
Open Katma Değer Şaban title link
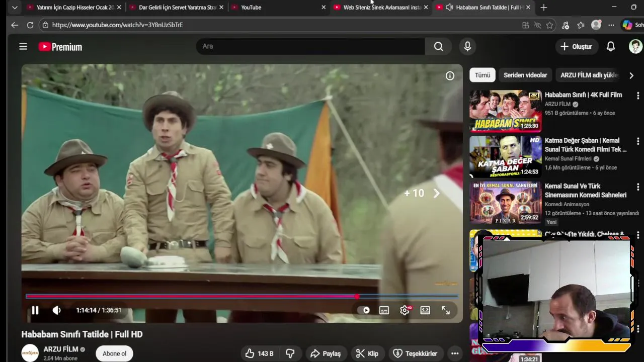click(586, 145)
